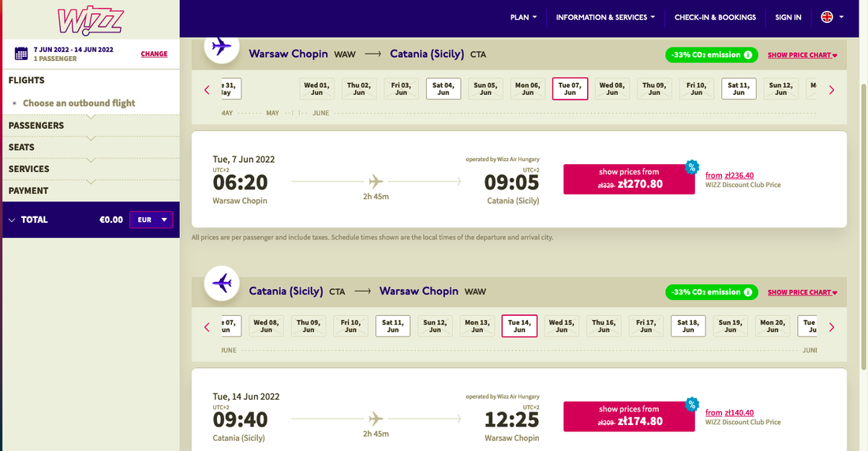The image size is (868, 451).
Task: Select Wed 08 Jun outbound date
Action: [612, 88]
